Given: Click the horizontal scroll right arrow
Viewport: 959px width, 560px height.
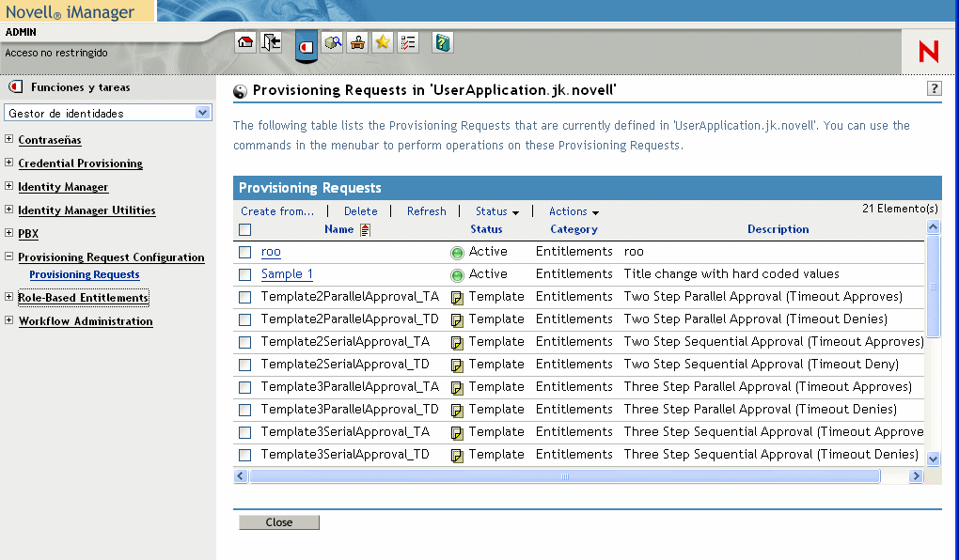Looking at the screenshot, I should pyautogui.click(x=916, y=476).
